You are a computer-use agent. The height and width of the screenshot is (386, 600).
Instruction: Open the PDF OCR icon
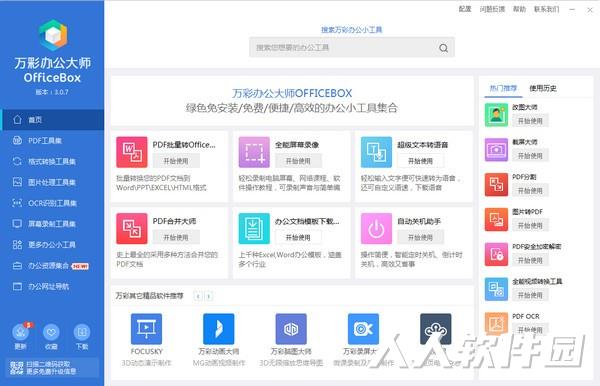coord(496,324)
